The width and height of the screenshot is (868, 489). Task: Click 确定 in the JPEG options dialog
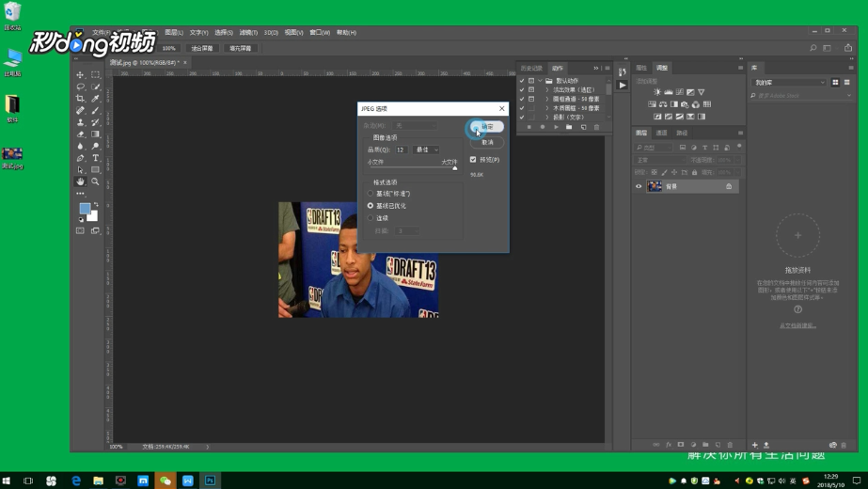pyautogui.click(x=487, y=127)
